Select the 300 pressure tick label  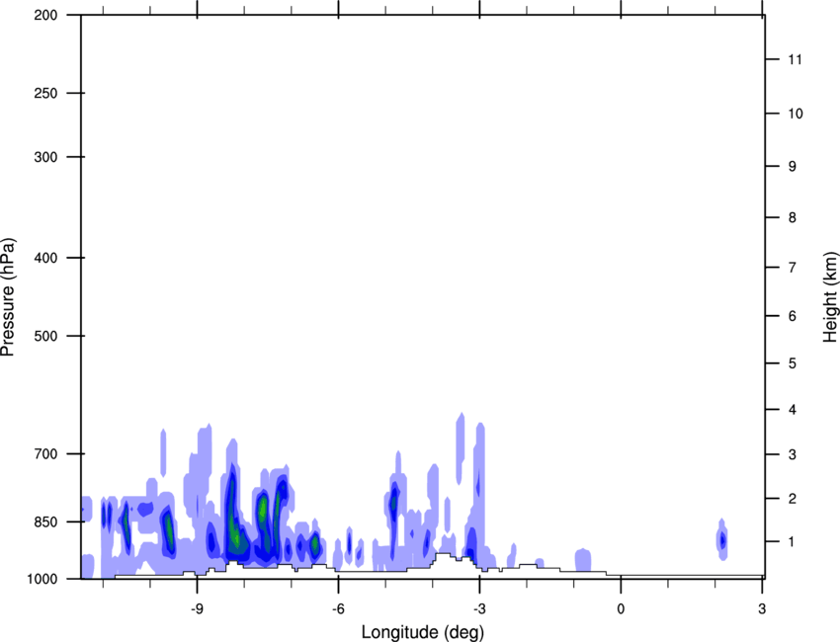coord(45,157)
